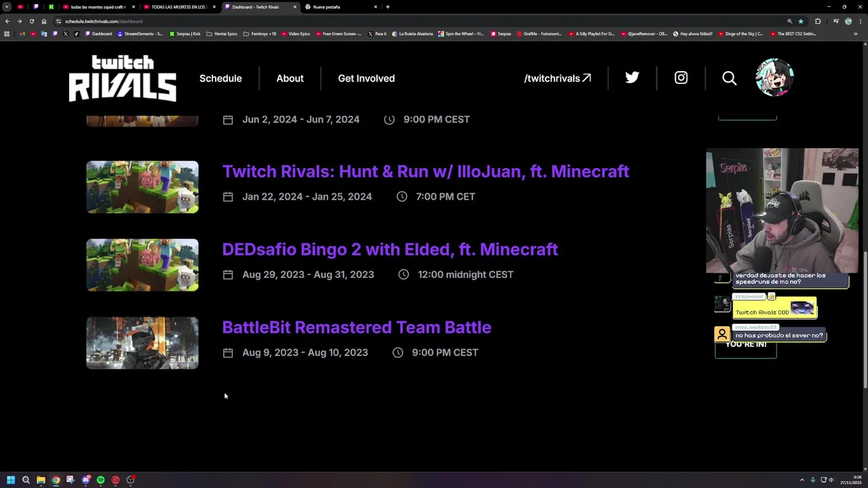This screenshot has width=868, height=488.
Task: Open the Chrome profile avatar
Action: click(848, 21)
